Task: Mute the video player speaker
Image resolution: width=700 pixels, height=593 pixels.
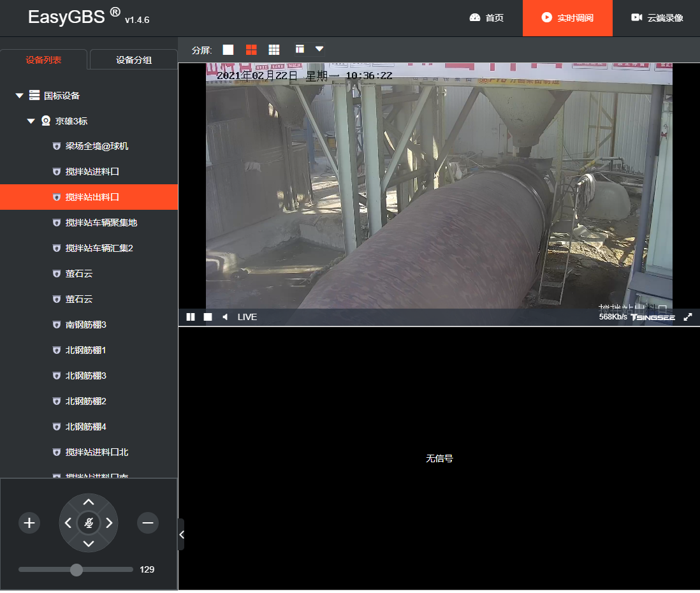Action: click(x=225, y=317)
